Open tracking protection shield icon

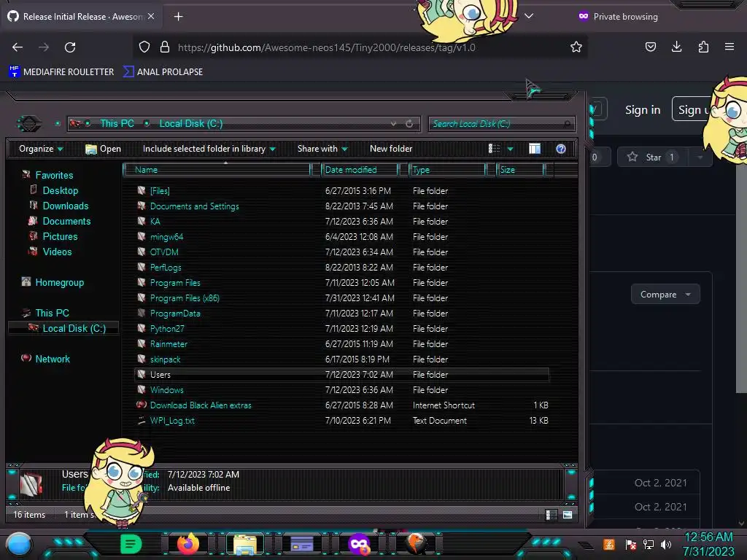144,47
